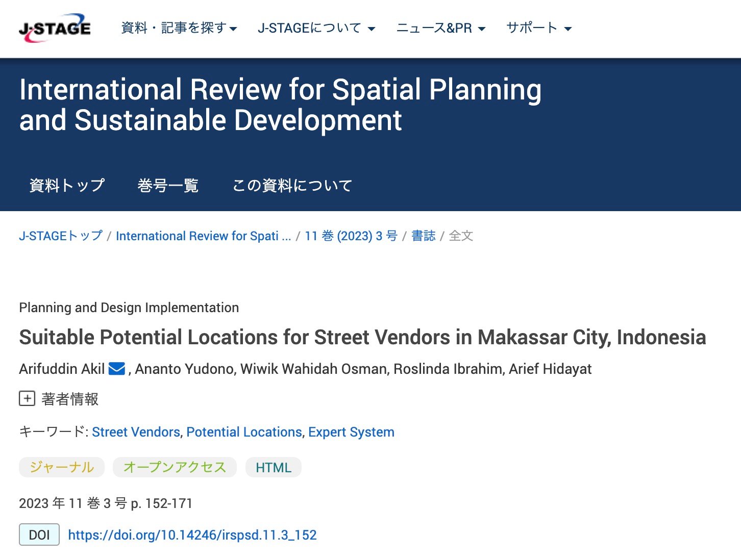This screenshot has height=560, width=741.
Task: Click the J-STAGEトップ breadcrumb link
Action: [x=61, y=236]
